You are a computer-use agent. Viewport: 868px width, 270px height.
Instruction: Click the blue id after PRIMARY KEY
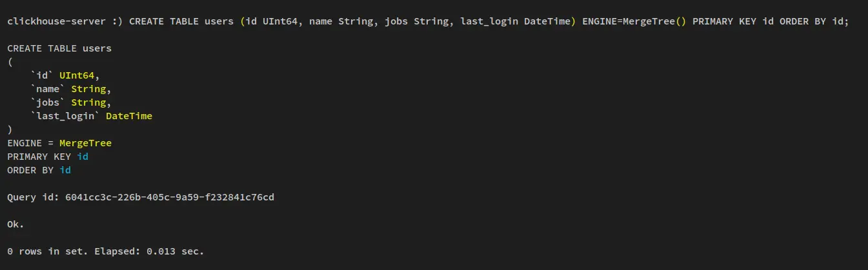tap(83, 157)
